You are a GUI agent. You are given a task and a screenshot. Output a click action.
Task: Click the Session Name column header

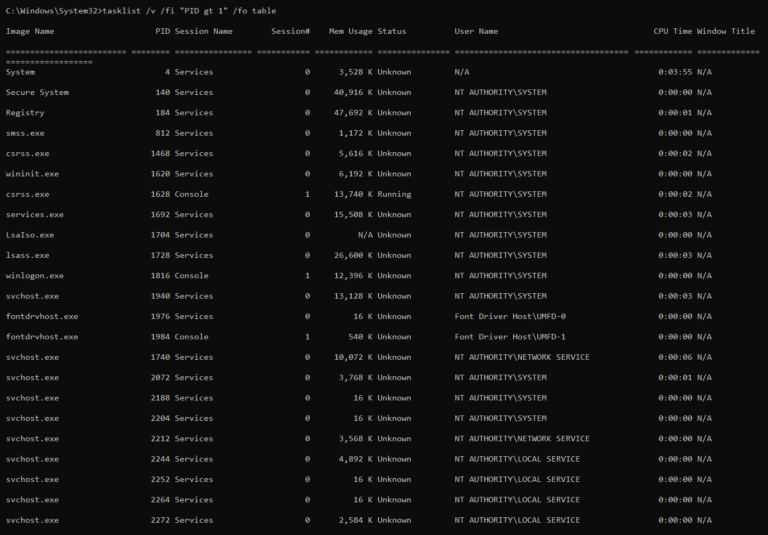click(203, 31)
